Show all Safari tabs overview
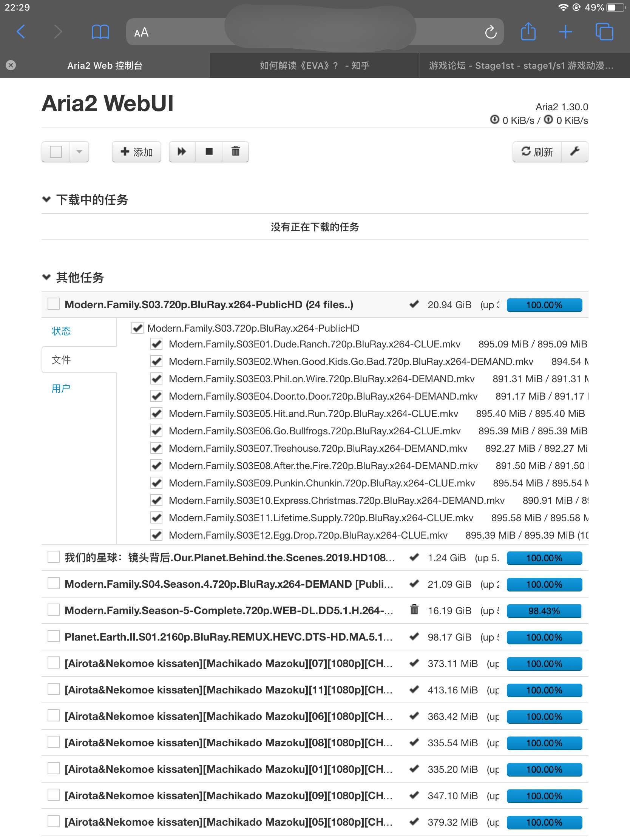Screen dimensions: 630x840 point(604,32)
